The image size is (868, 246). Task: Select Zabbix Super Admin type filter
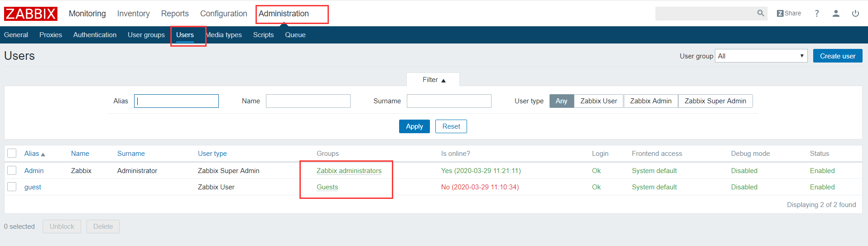(x=715, y=101)
